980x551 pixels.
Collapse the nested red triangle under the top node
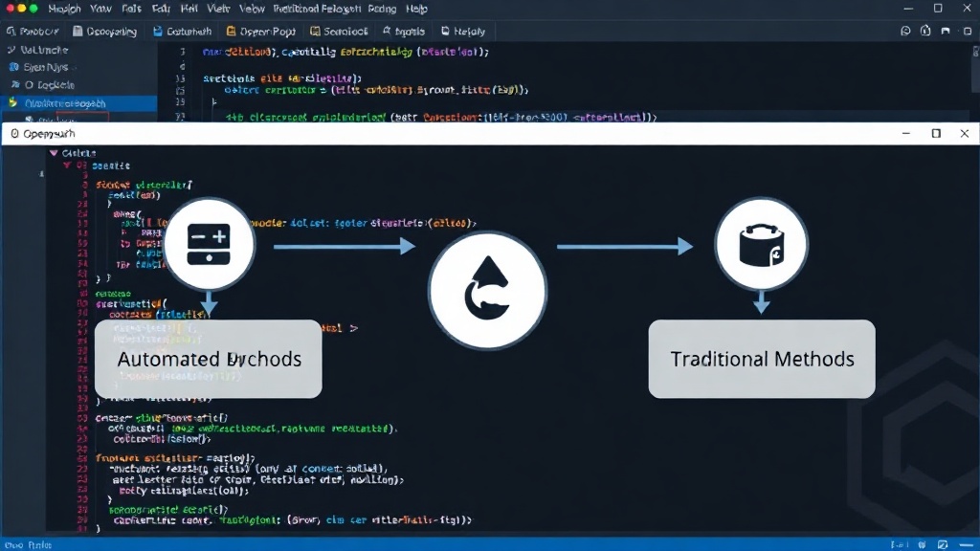67,165
